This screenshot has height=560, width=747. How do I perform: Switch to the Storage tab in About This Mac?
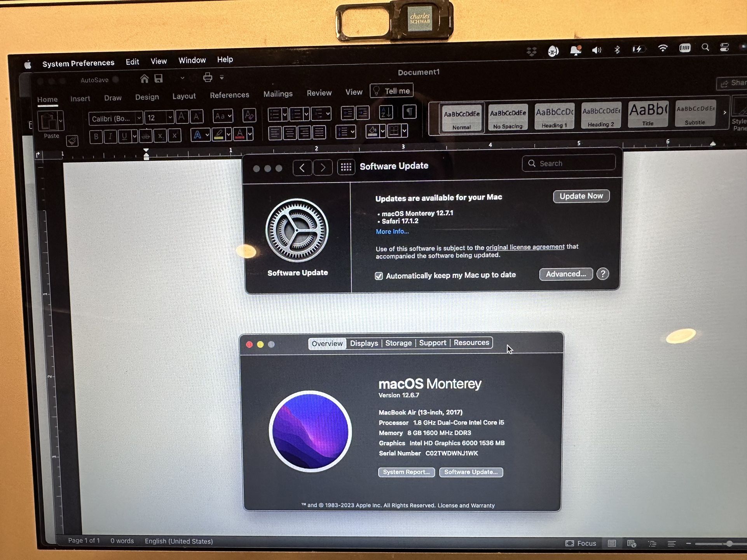coord(398,343)
